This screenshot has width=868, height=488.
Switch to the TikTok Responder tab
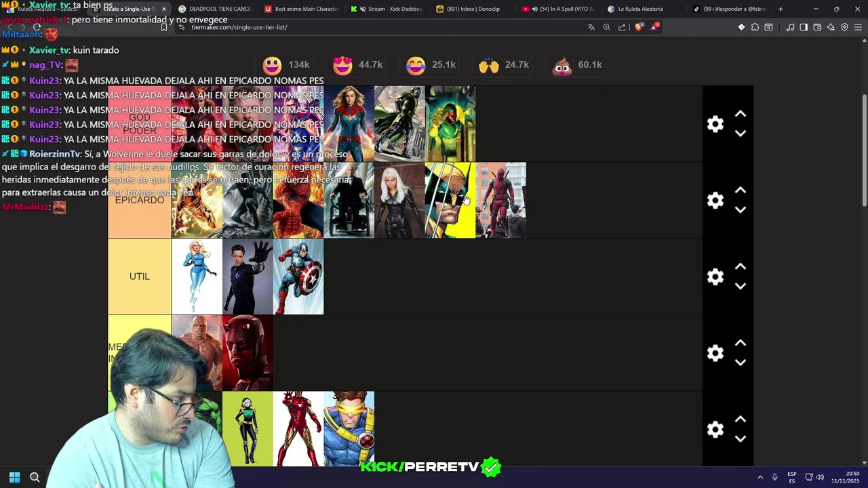pos(730,9)
